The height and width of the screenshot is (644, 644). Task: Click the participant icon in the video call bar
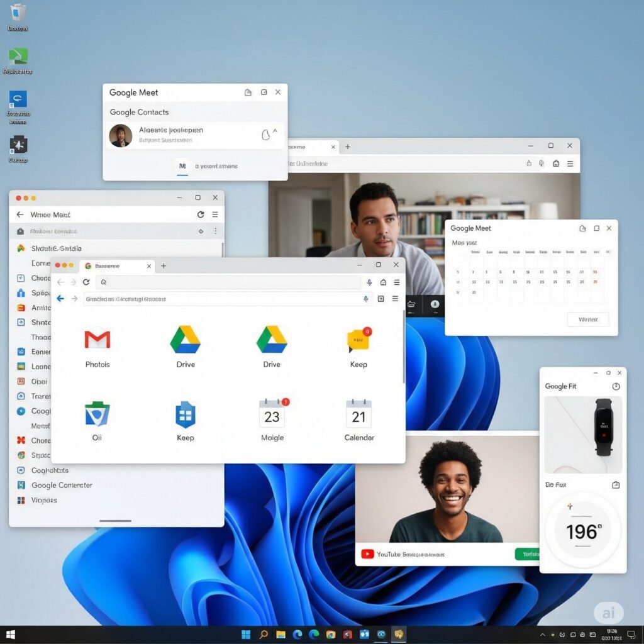[x=435, y=304]
